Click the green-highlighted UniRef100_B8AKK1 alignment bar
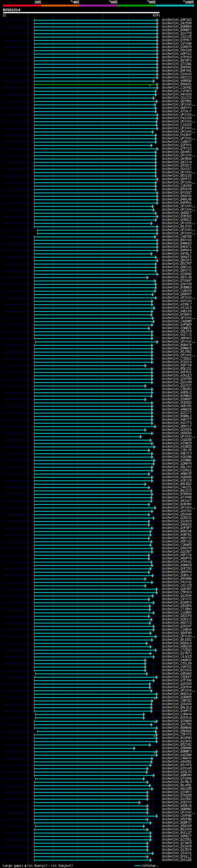Screen dimensions: 197x868 click(x=96, y=84)
